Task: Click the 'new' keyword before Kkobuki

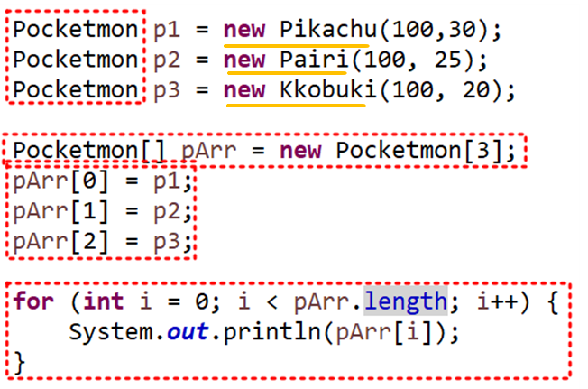Action: point(244,90)
